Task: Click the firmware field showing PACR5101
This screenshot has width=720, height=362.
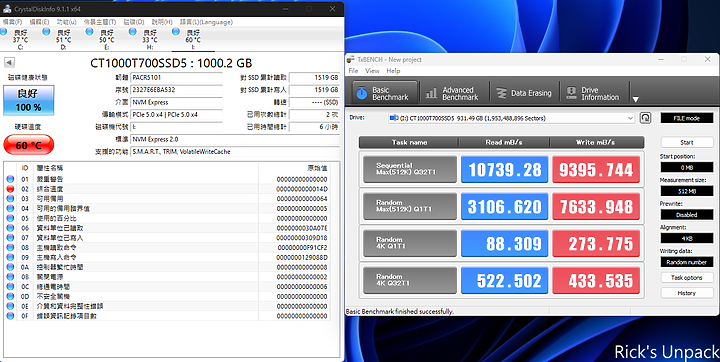Action: click(176, 78)
